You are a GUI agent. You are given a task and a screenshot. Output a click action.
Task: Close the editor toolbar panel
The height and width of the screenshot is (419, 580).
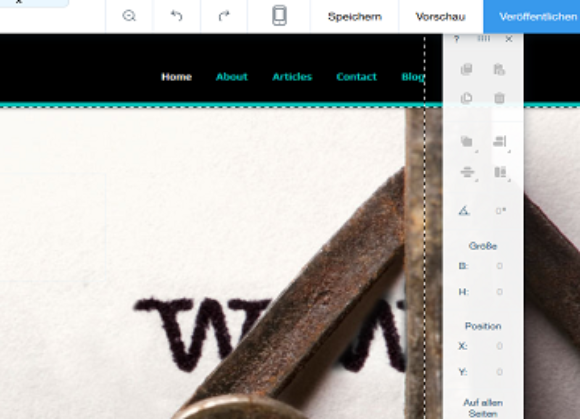(x=509, y=39)
